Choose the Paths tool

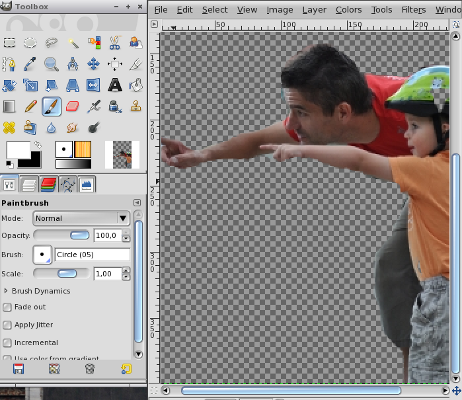tap(9, 64)
